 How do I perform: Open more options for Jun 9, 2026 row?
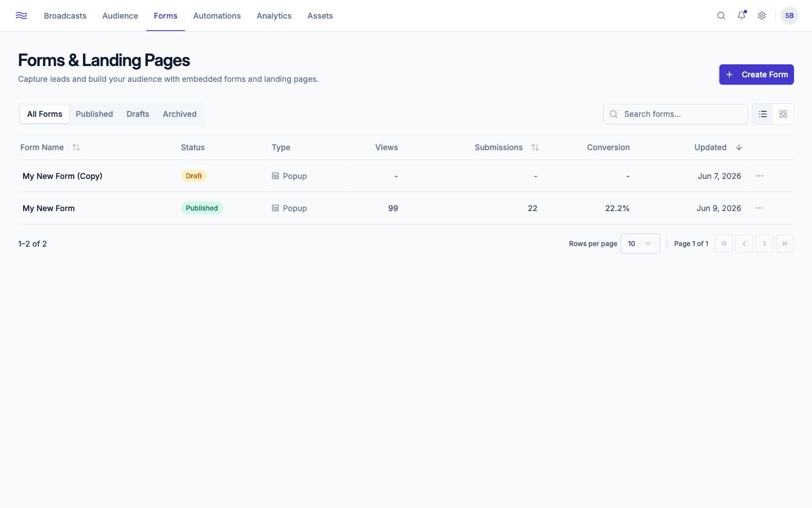click(760, 208)
